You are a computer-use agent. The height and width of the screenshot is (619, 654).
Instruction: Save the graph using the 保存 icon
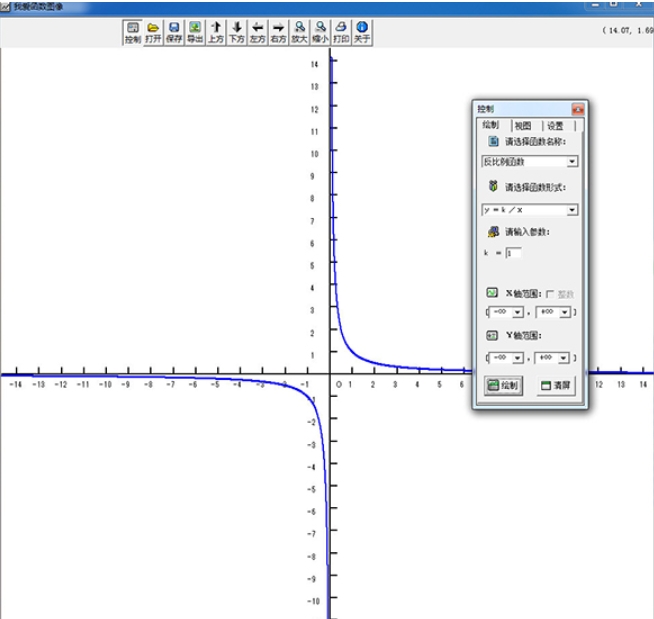point(174,33)
